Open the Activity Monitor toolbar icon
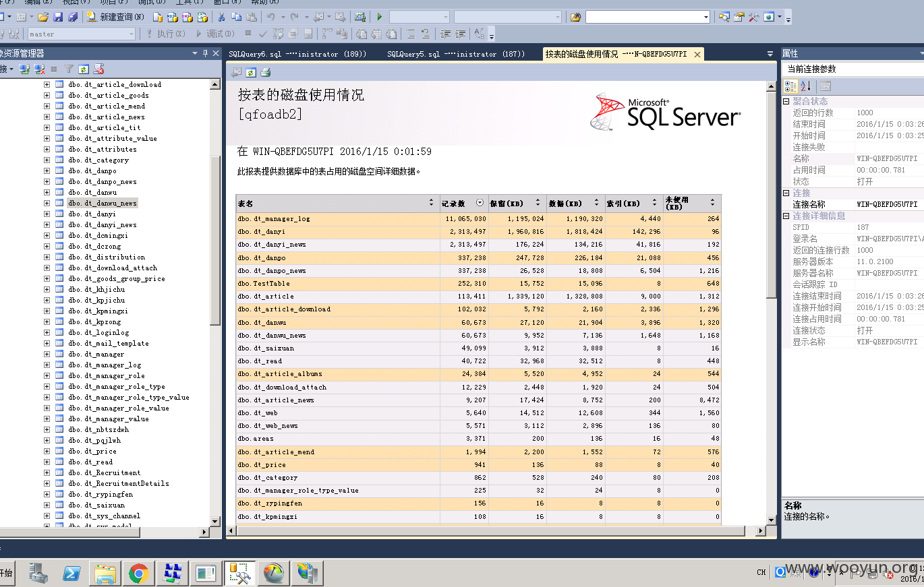Screen dimensions: 924x587 pyautogui.click(x=359, y=17)
